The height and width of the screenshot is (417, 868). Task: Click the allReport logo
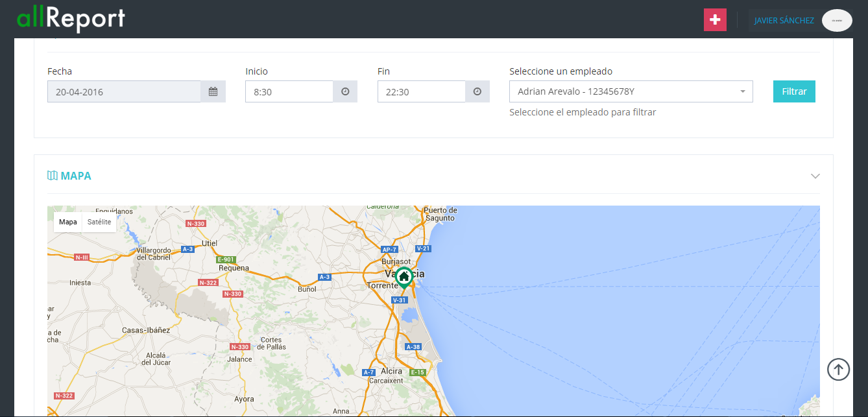[71, 19]
